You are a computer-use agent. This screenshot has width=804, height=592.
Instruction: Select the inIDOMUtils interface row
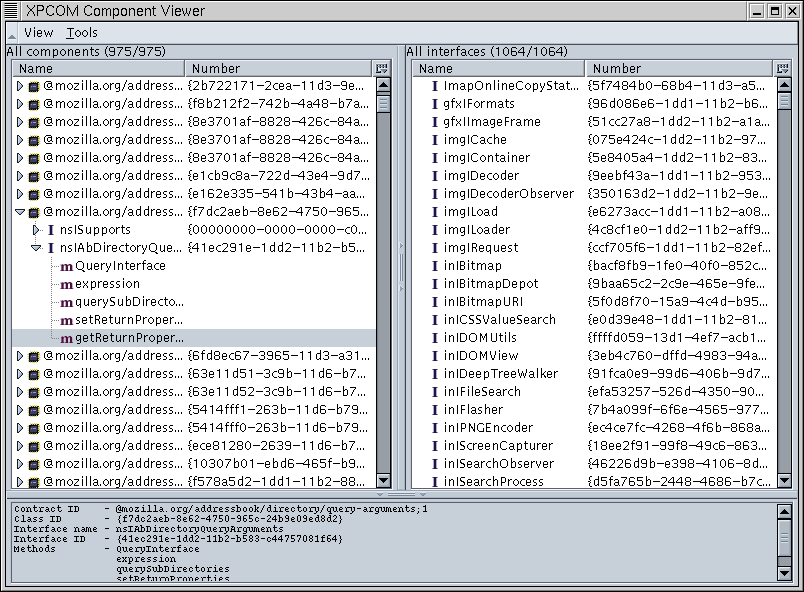pyautogui.click(x=480, y=338)
